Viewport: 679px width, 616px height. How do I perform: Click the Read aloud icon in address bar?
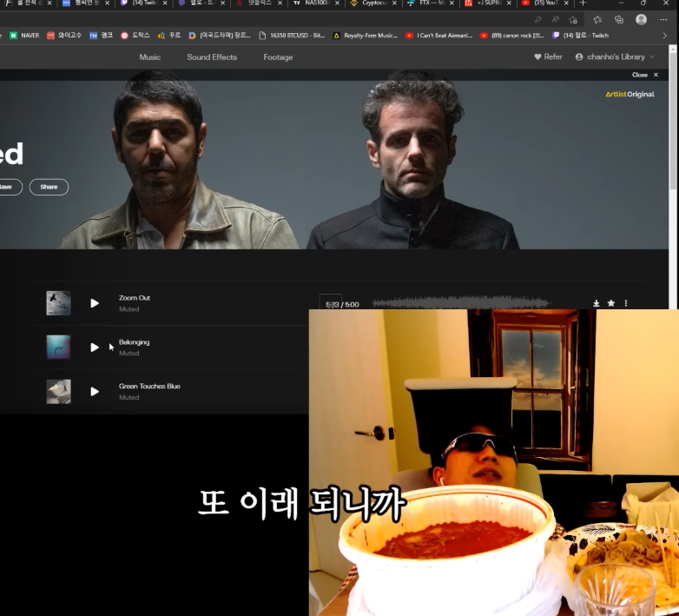[555, 19]
